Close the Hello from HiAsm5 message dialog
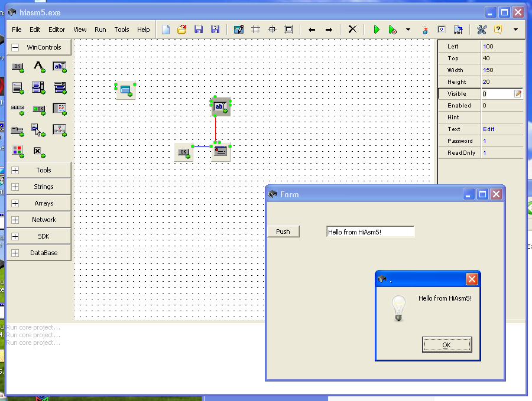 tap(472, 279)
